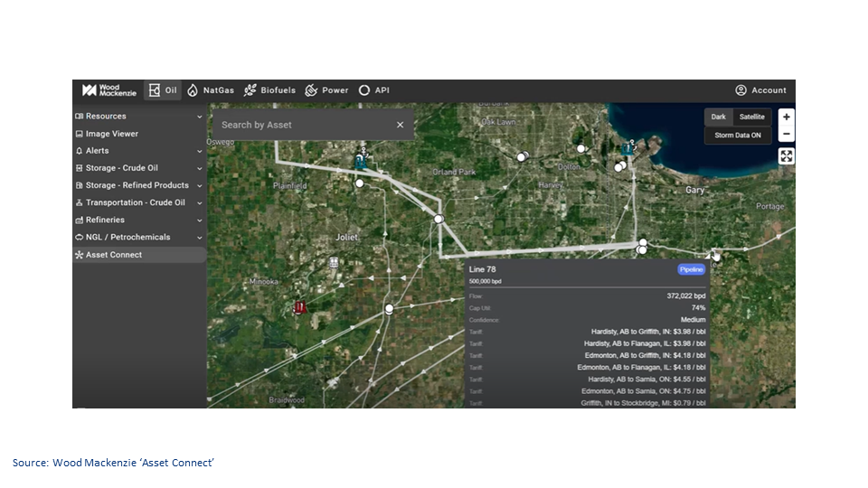Open the API section
This screenshot has width=868, height=488.
point(373,90)
